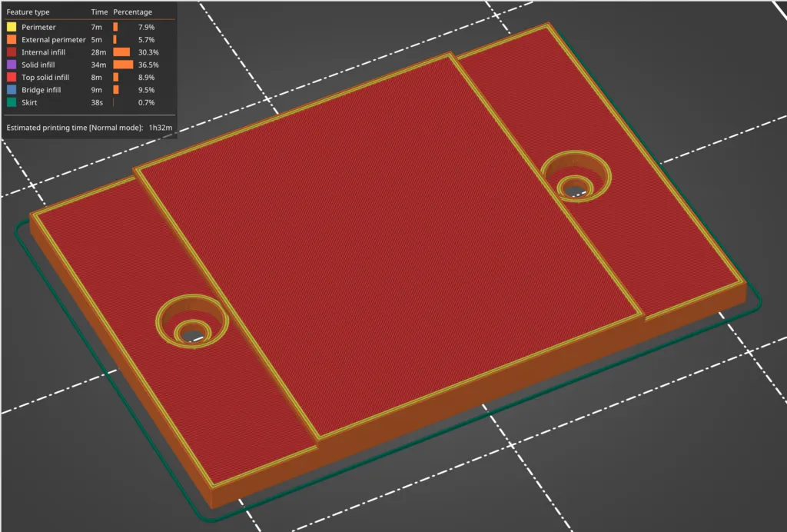Image resolution: width=787 pixels, height=532 pixels.
Task: Hide External perimeter via its legend label
Action: pos(53,40)
